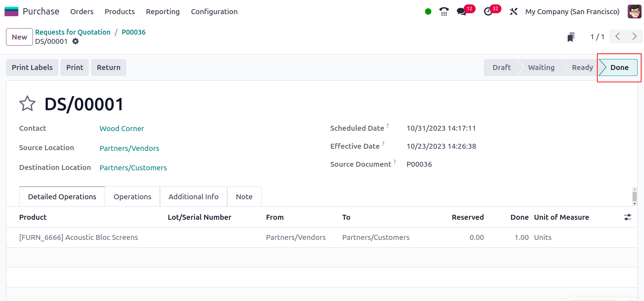Switch to the Additional Info tab

click(193, 197)
